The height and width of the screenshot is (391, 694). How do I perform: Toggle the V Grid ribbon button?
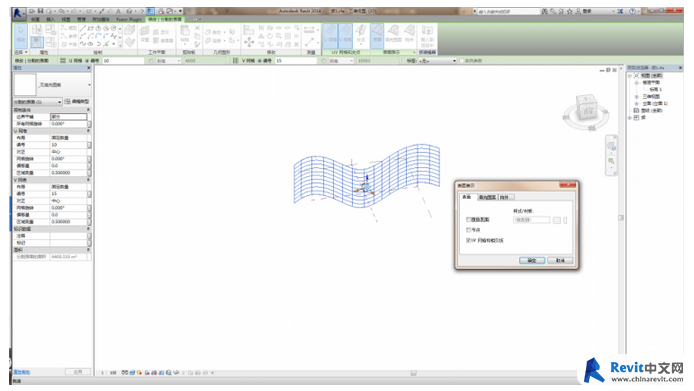tap(345, 35)
